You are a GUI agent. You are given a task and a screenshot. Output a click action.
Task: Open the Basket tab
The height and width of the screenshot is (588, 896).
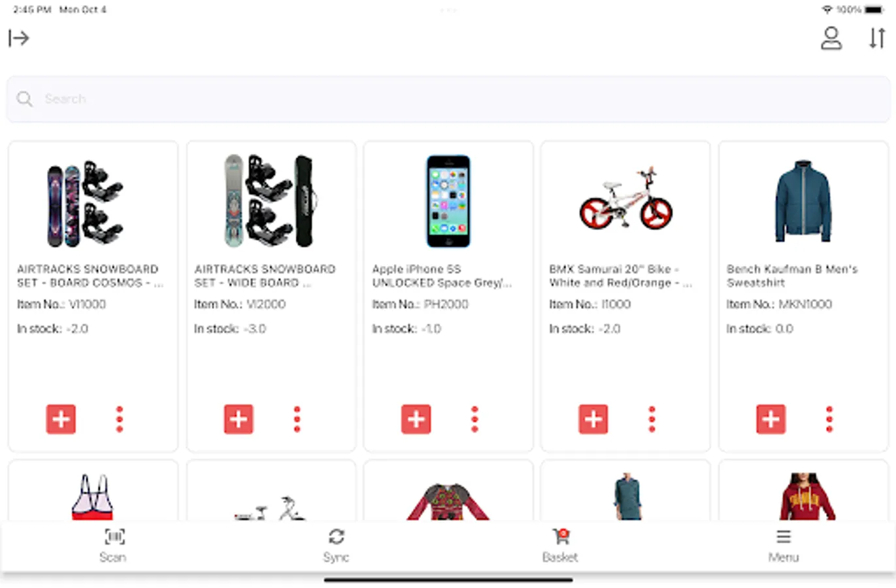(560, 546)
